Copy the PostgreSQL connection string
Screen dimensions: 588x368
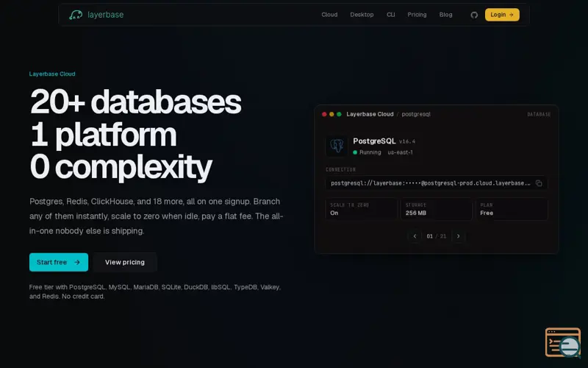pyautogui.click(x=539, y=183)
